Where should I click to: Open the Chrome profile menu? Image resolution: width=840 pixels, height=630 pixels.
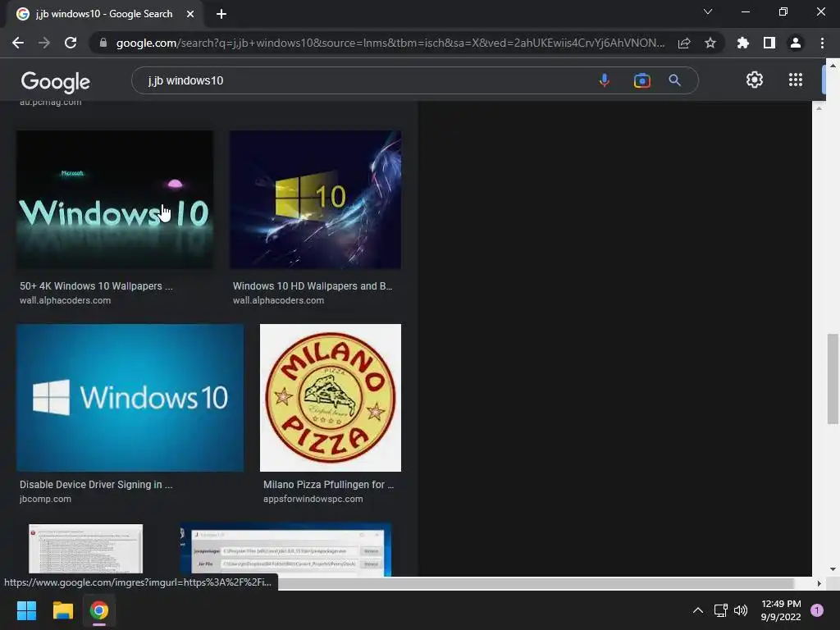(796, 43)
